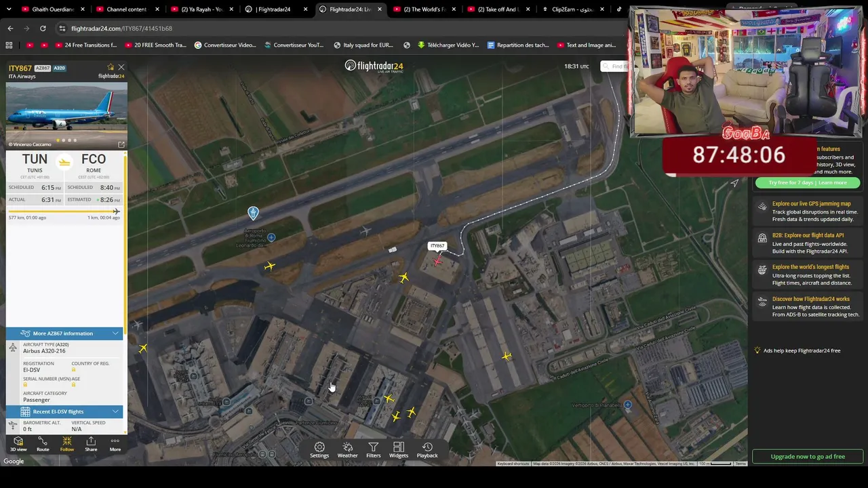Image resolution: width=868 pixels, height=488 pixels.
Task: Select the second photo carousel dot
Action: click(x=64, y=140)
